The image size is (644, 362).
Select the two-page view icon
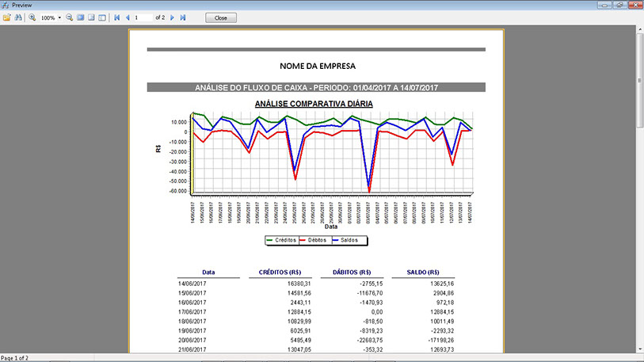click(x=102, y=17)
